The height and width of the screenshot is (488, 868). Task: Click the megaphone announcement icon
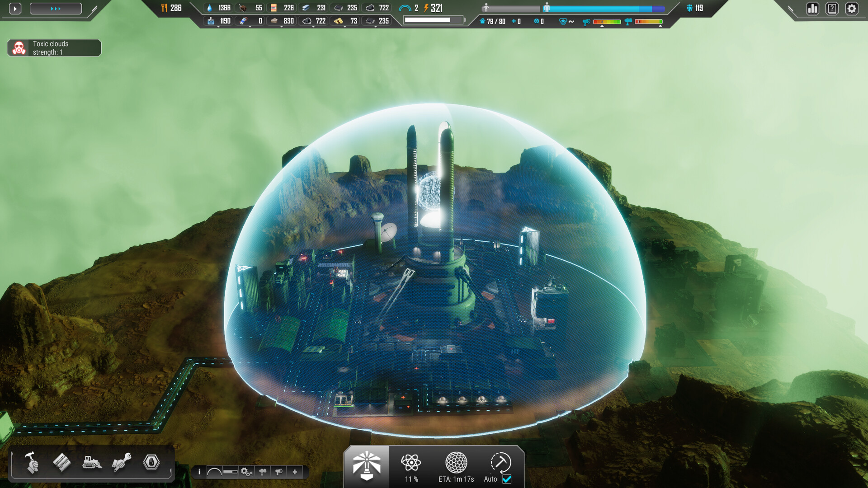pyautogui.click(x=279, y=472)
